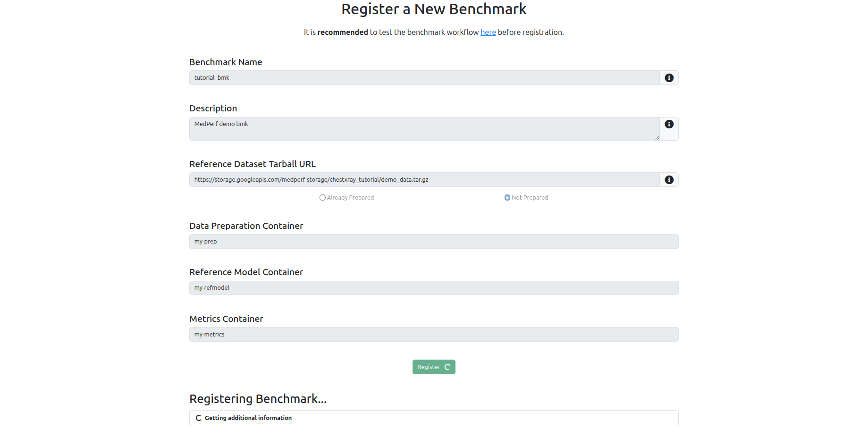Click the my-prep Data Preparation Container field
Viewport: 868px width, 437px height.
433,241
